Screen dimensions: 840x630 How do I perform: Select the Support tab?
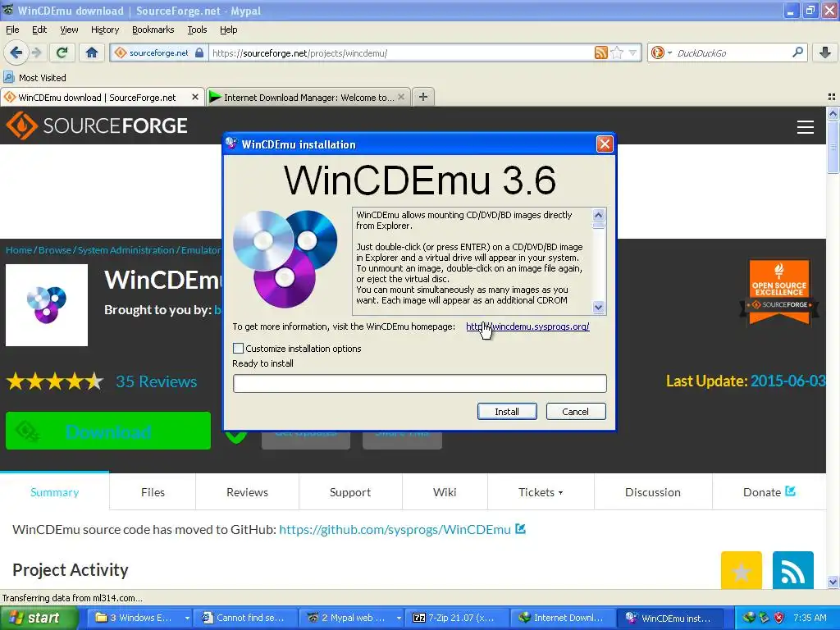click(x=349, y=492)
